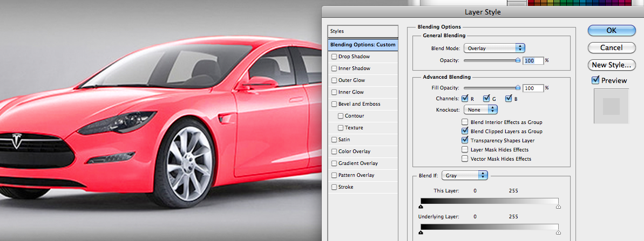Click the OK button
Viewport: 644px width, 241px height.
coord(611,30)
